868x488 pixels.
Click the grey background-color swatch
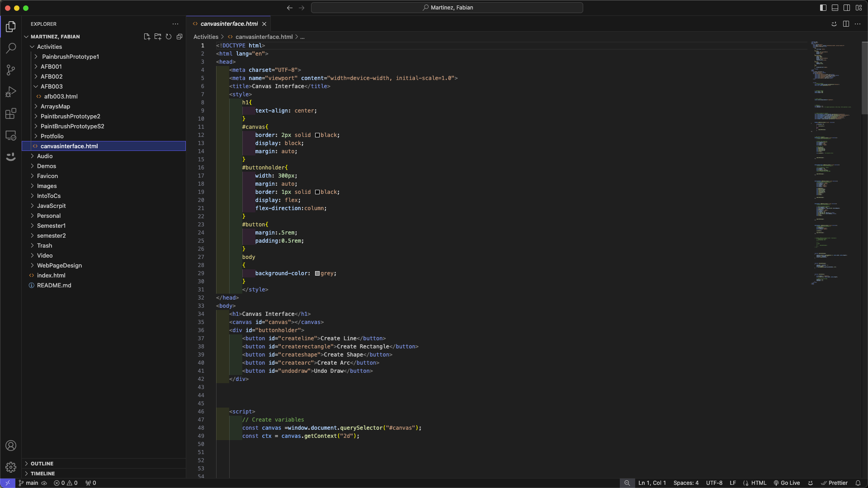coord(317,273)
